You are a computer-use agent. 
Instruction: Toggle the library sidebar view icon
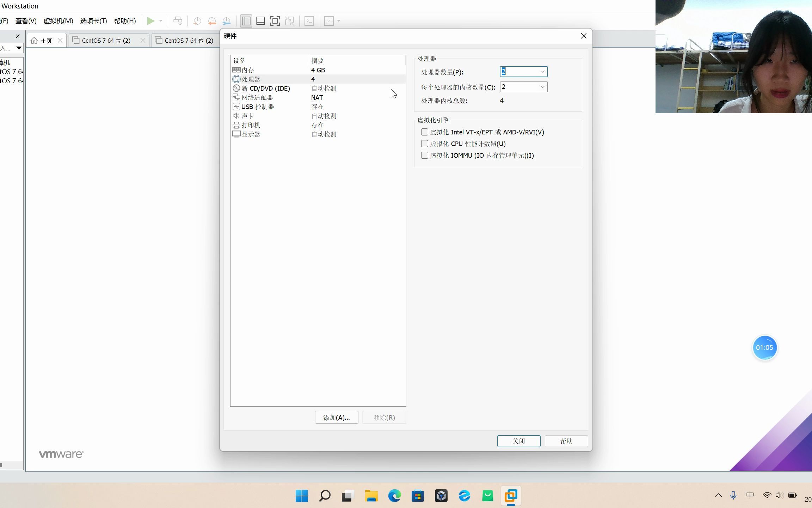click(x=246, y=21)
